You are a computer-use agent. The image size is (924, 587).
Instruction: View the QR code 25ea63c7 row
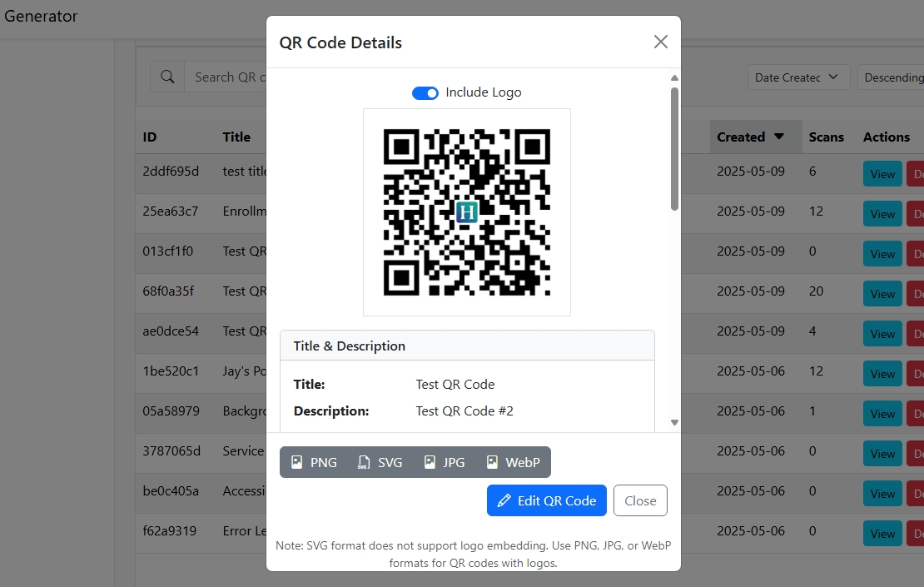882,214
